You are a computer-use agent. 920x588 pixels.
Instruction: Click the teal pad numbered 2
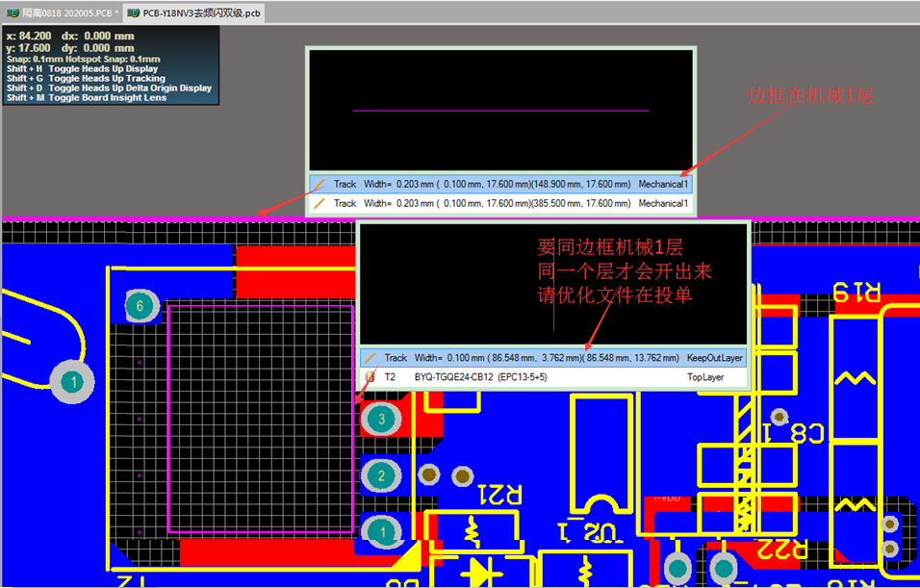coord(381,475)
